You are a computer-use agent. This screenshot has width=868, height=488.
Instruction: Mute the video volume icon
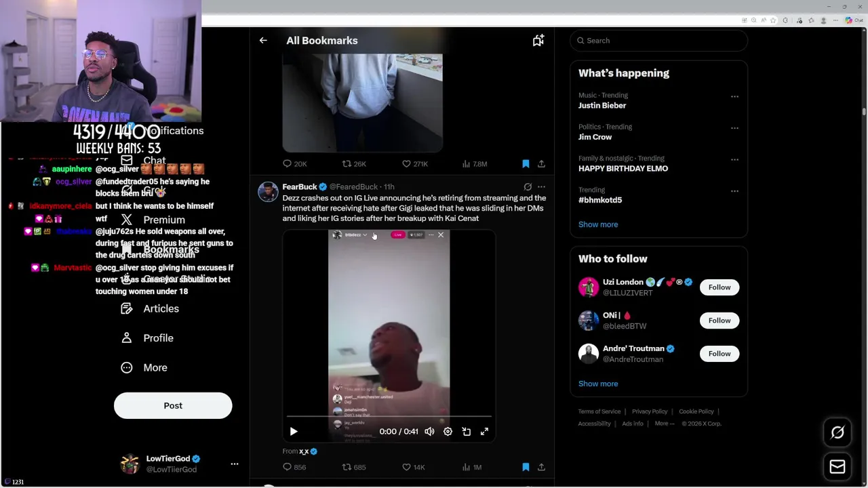tap(429, 432)
